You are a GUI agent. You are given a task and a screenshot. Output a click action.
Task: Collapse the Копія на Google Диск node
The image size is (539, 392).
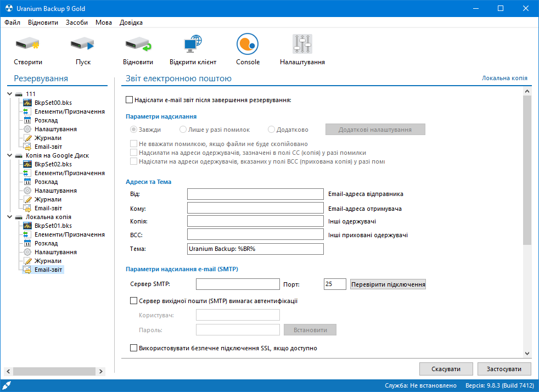click(x=10, y=155)
